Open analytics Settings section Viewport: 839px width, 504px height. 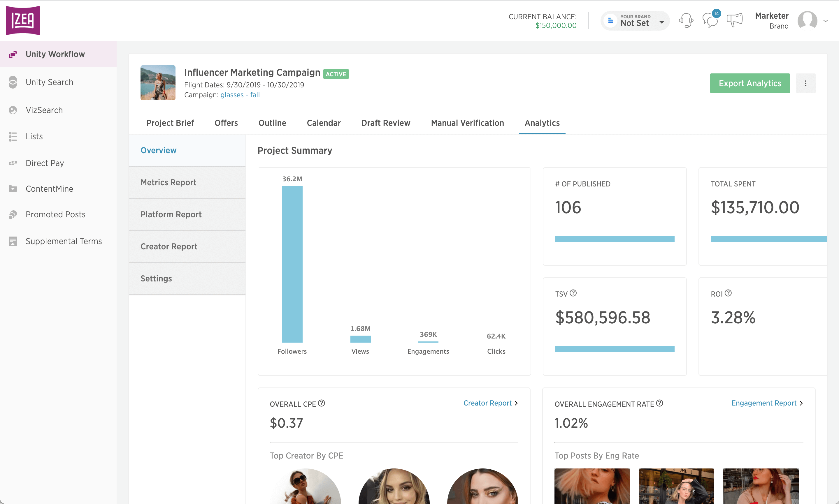pos(187,279)
